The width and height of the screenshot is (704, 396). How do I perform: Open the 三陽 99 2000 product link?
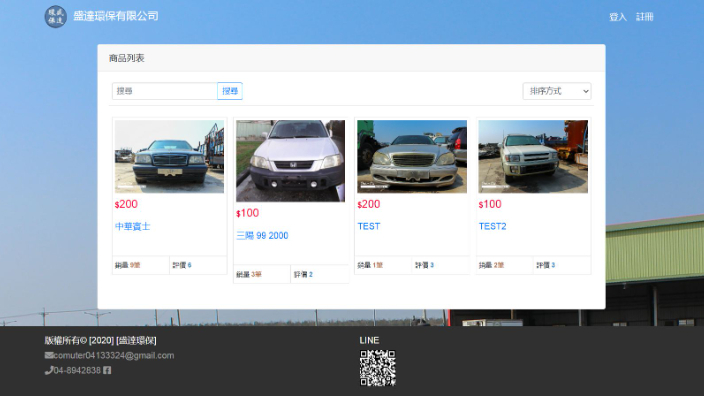click(262, 236)
